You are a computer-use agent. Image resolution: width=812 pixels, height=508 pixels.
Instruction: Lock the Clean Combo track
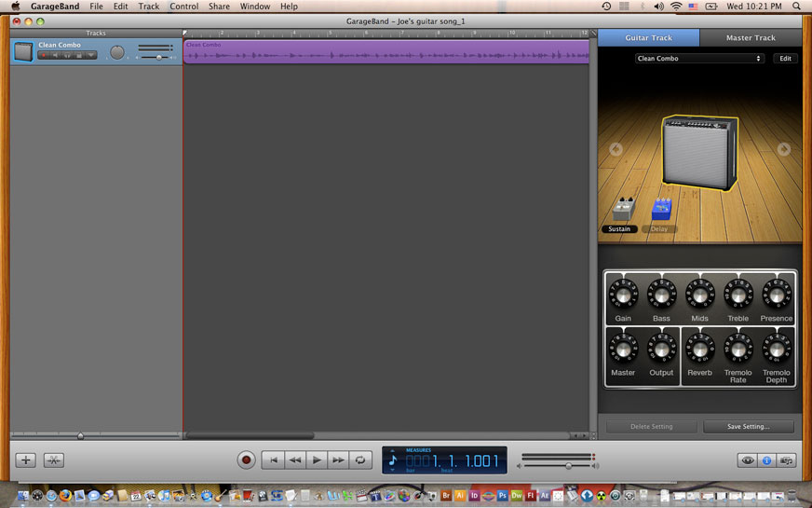[79, 55]
